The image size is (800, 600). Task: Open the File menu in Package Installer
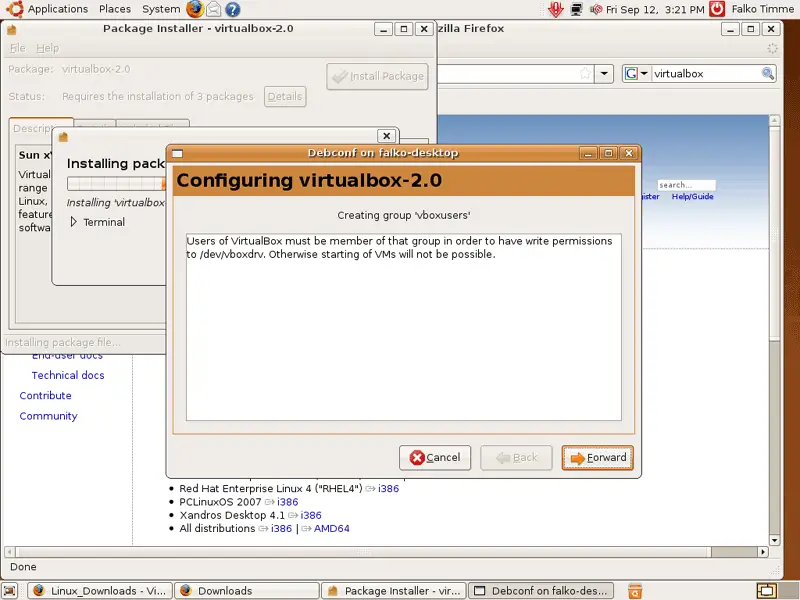pyautogui.click(x=17, y=48)
